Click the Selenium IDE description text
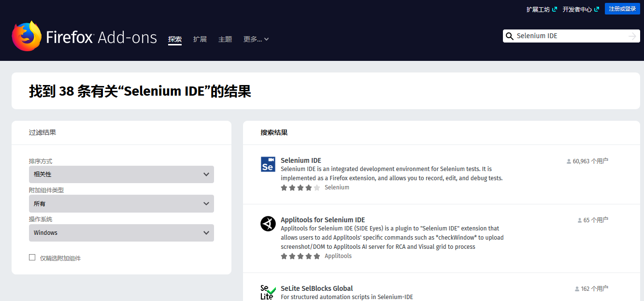Viewport: 644px width, 301px height. [392, 173]
